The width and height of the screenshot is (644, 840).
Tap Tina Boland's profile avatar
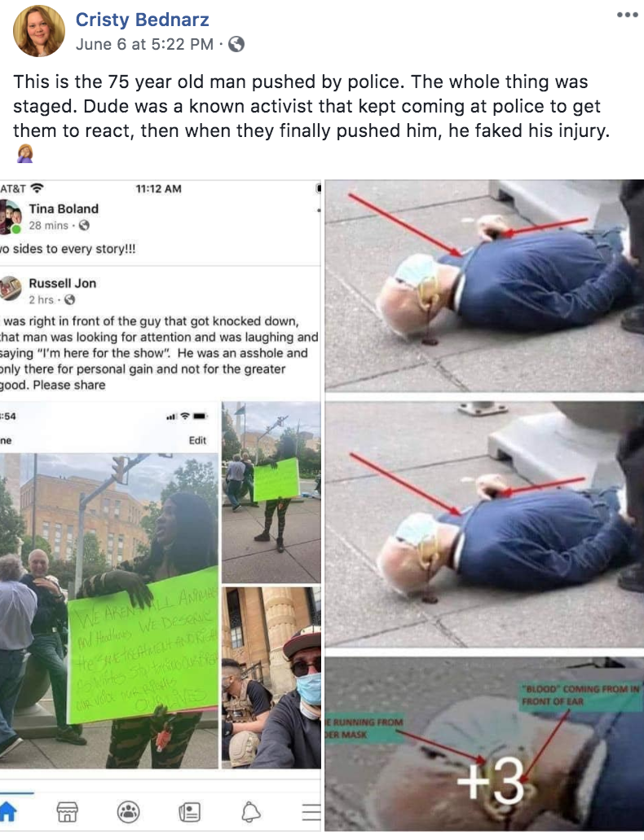click(x=11, y=216)
